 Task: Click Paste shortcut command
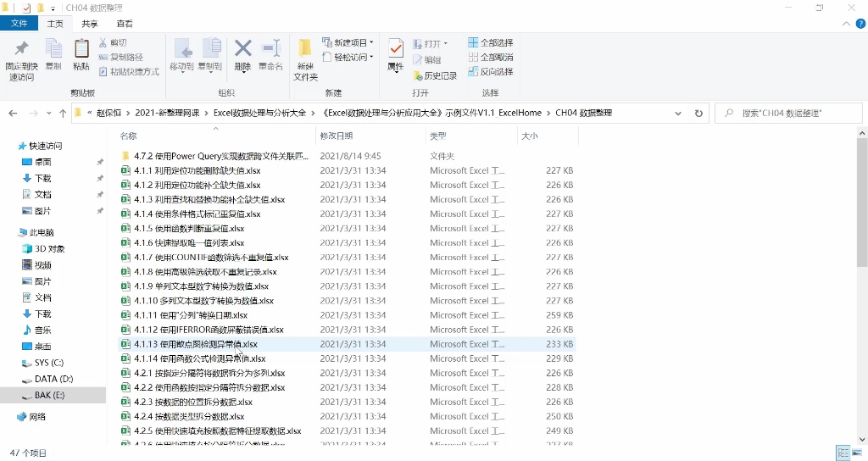(x=129, y=71)
